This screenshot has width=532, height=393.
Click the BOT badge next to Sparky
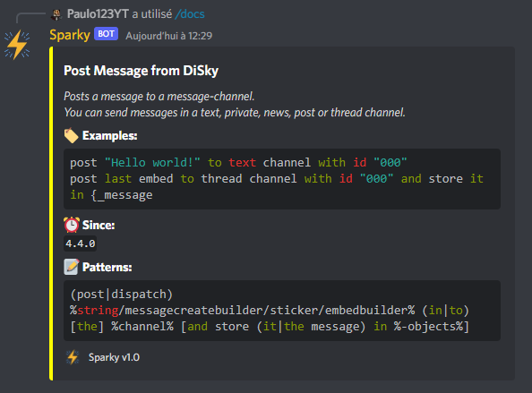tap(106, 34)
